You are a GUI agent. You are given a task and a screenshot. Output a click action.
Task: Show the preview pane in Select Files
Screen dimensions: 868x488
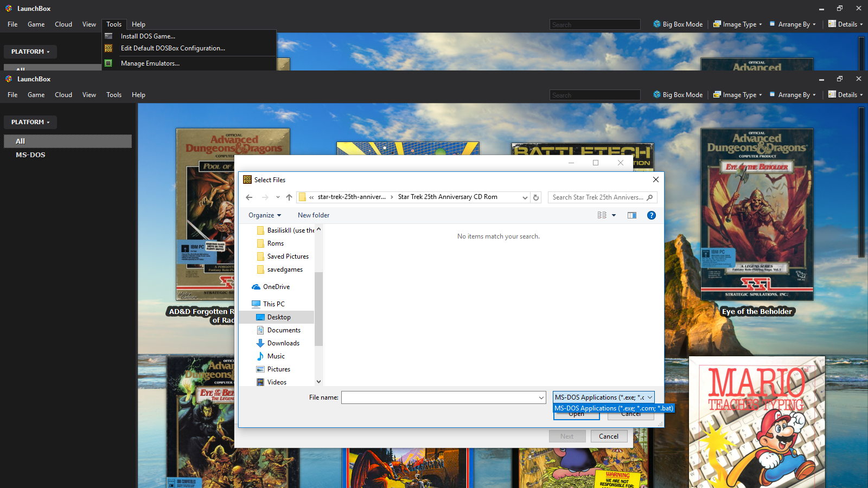click(x=632, y=215)
